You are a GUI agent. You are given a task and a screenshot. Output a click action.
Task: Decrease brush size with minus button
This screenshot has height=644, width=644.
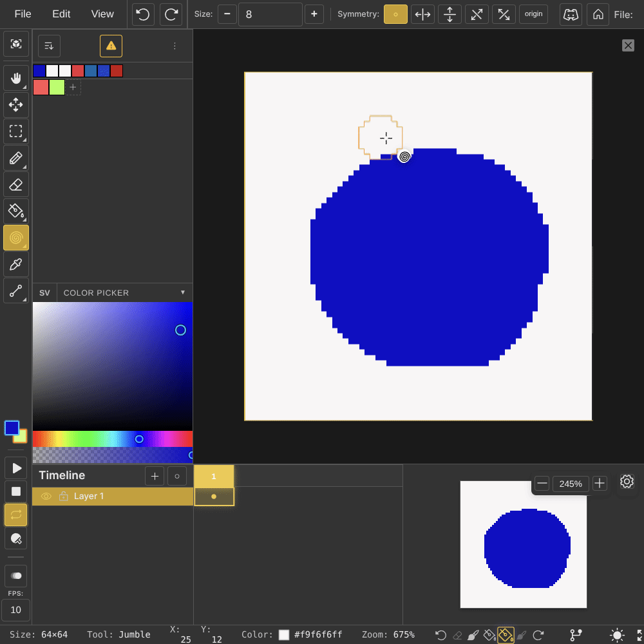(227, 14)
